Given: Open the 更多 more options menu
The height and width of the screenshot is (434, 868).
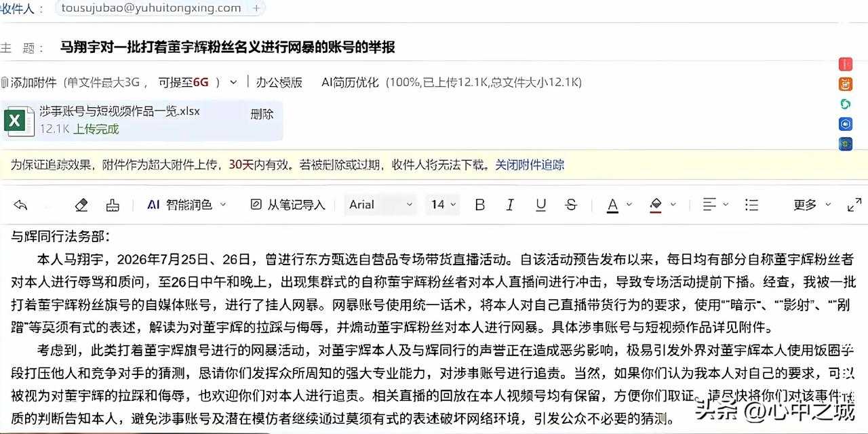Looking at the screenshot, I should click(812, 205).
